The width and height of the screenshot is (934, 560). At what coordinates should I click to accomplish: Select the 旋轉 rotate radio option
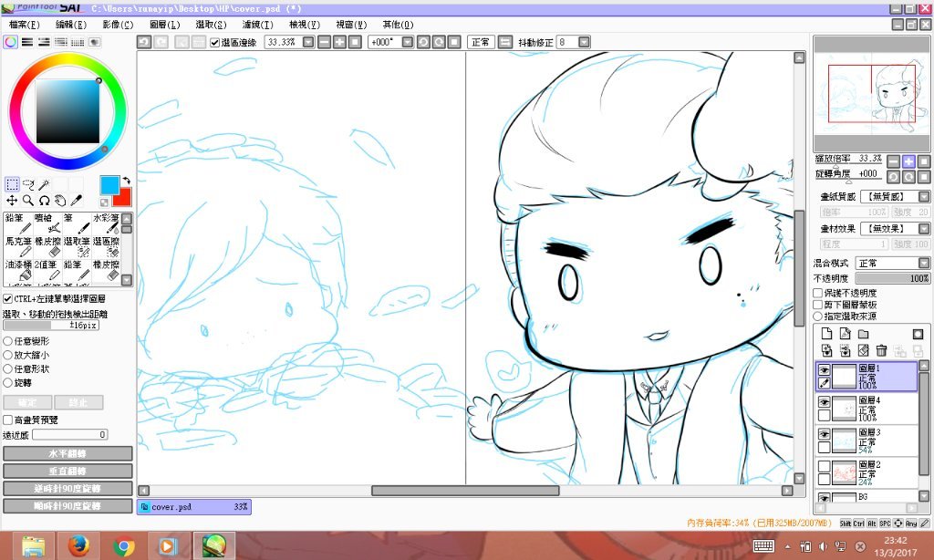[x=7, y=383]
